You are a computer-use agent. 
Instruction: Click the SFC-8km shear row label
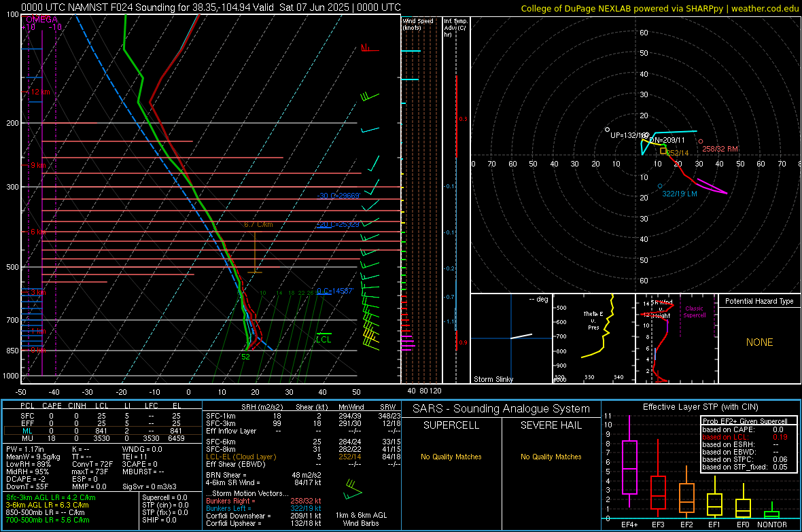point(221,449)
